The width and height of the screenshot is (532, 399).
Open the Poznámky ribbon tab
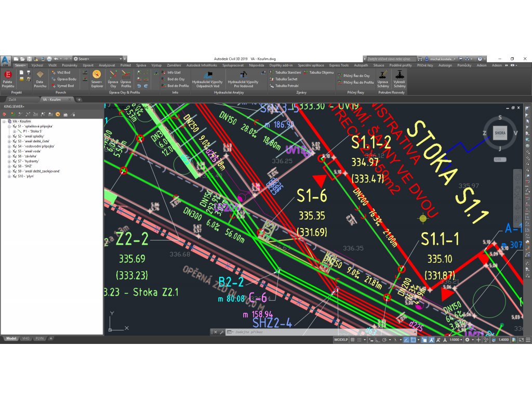[70, 65]
